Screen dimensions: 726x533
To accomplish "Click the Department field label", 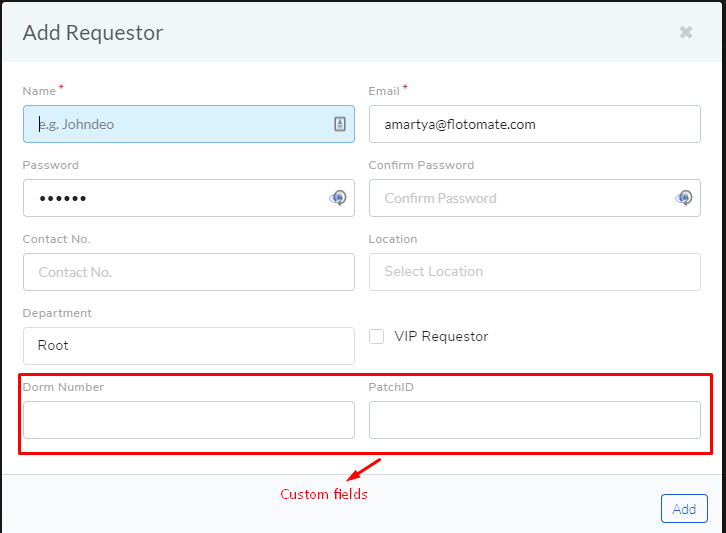I will (x=57, y=313).
